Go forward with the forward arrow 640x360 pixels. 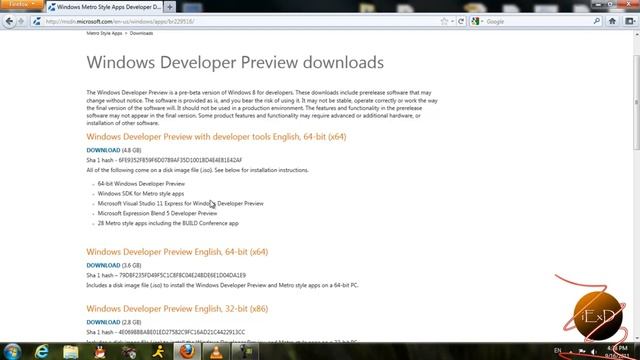(21, 21)
